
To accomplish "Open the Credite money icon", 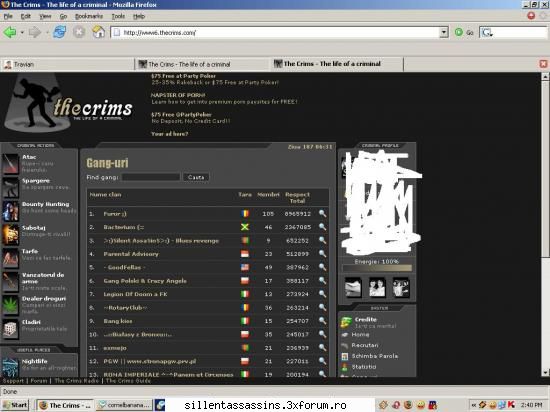I will click(x=346, y=322).
